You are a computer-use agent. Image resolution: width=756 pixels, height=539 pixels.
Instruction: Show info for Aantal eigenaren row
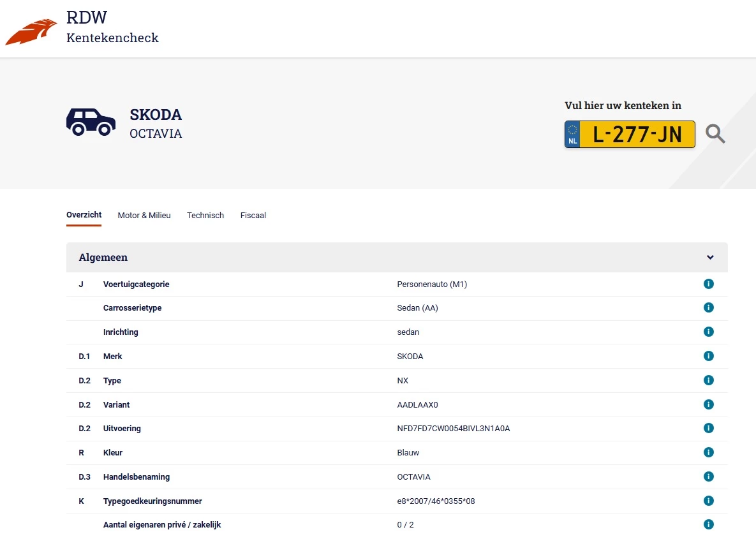tap(708, 524)
